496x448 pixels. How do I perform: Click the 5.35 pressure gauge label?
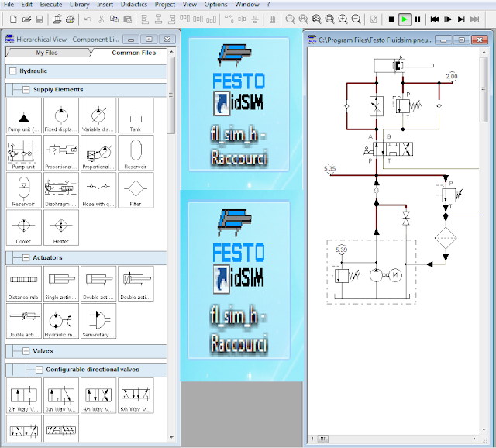[x=329, y=168]
